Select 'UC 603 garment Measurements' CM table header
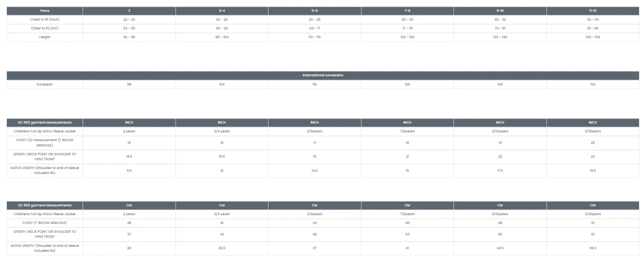This screenshot has width=644, height=264. tap(45, 205)
